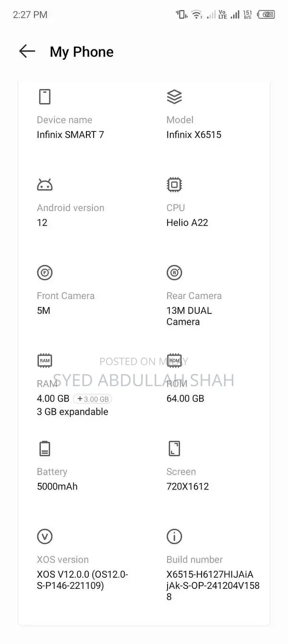Tap the Wi-Fi status bar icon
The height and width of the screenshot is (644, 288).
pos(196,14)
